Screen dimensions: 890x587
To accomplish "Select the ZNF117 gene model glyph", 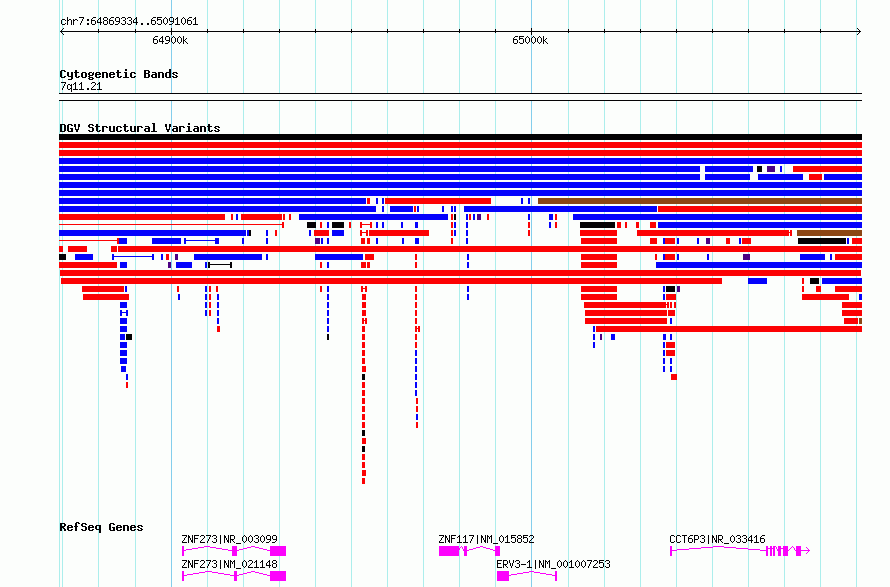I will [x=469, y=551].
